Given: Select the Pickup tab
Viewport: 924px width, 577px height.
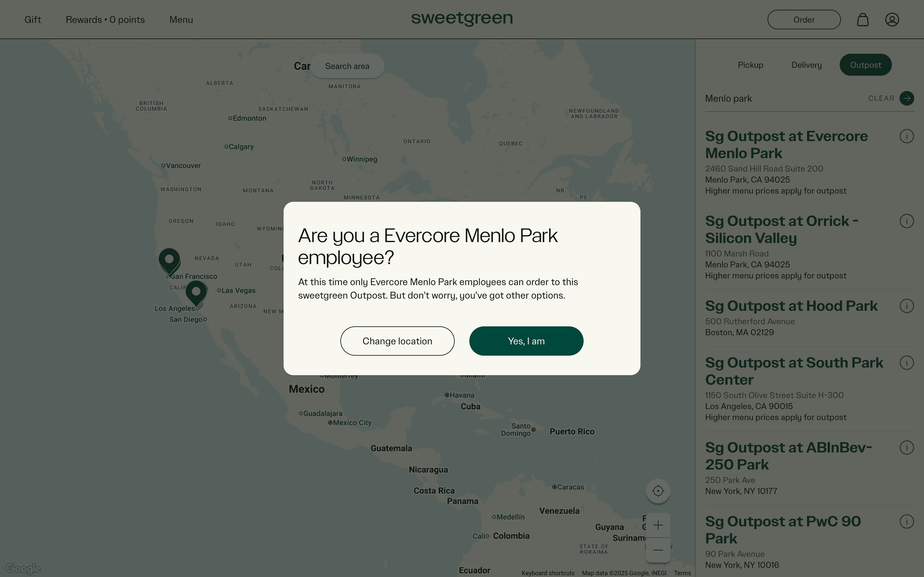Looking at the screenshot, I should (750, 65).
